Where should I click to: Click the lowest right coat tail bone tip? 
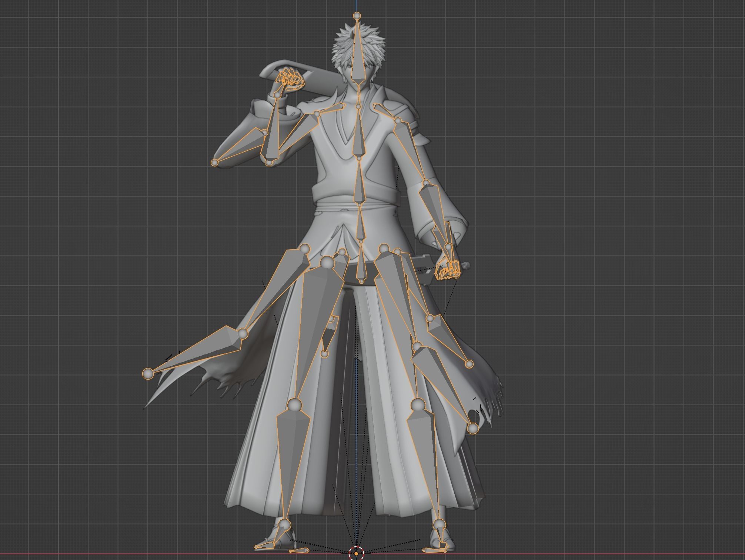click(472, 429)
